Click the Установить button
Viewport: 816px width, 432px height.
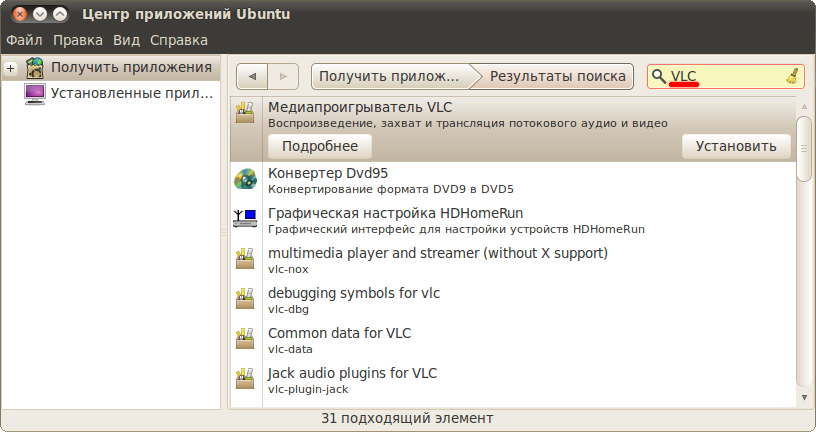pos(736,146)
